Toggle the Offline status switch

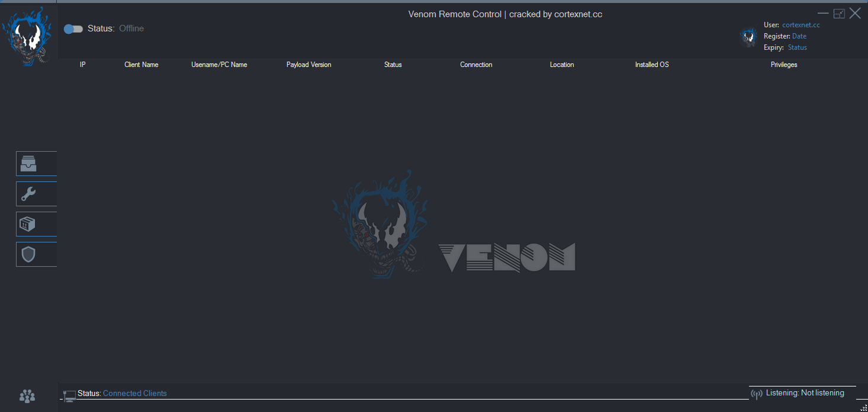pyautogui.click(x=73, y=29)
